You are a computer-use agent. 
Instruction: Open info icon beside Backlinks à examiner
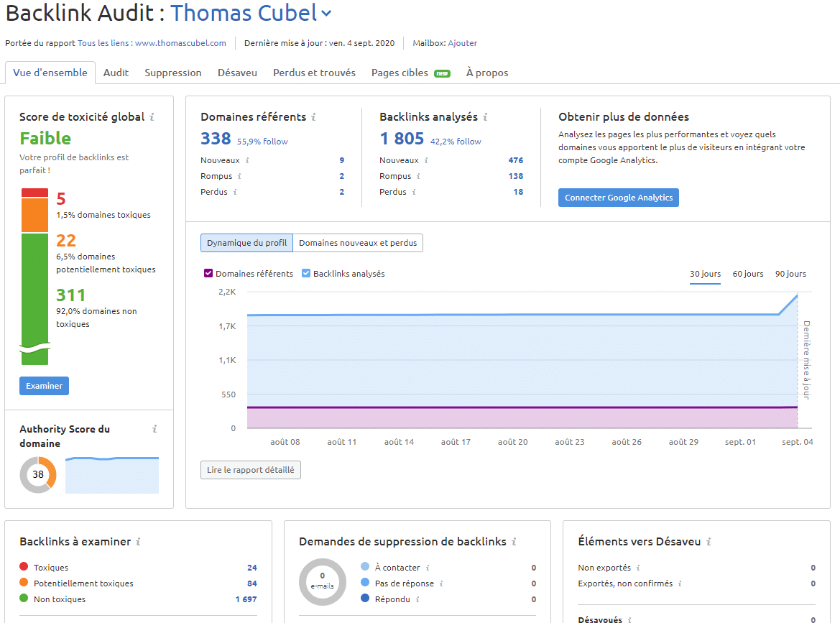point(138,542)
